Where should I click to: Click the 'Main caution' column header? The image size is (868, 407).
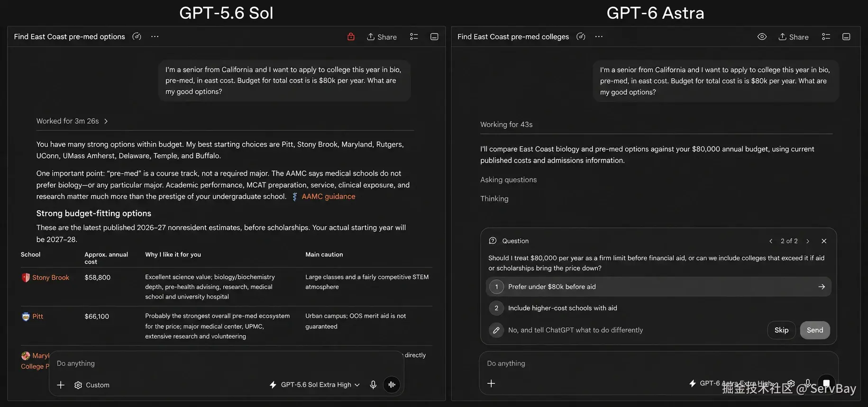pos(324,254)
